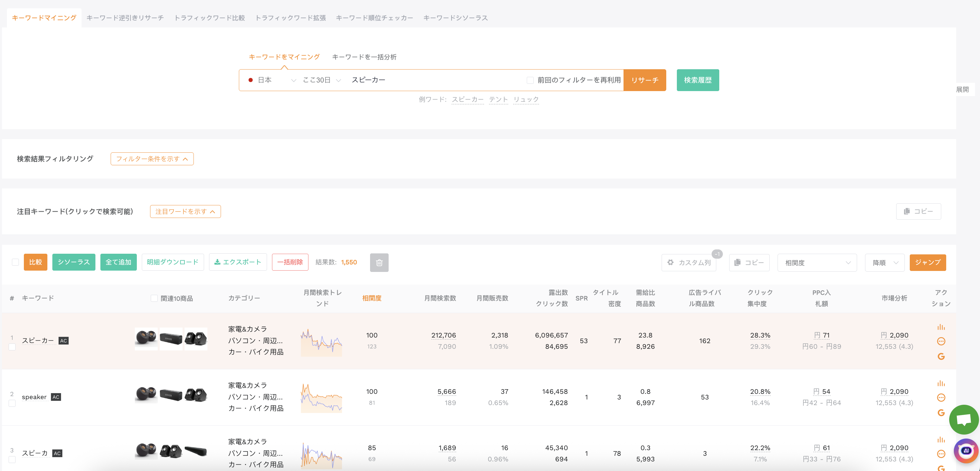Switch to キーワード逆引きリサーチ tab
This screenshot has height=471, width=980.
pyautogui.click(x=125, y=18)
